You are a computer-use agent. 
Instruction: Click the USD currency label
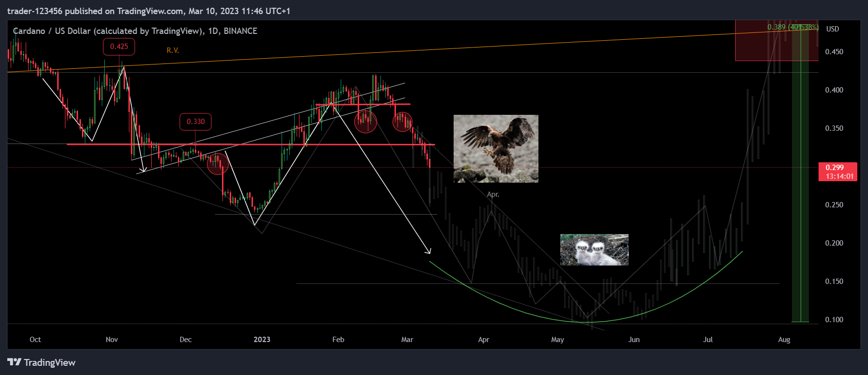point(833,29)
